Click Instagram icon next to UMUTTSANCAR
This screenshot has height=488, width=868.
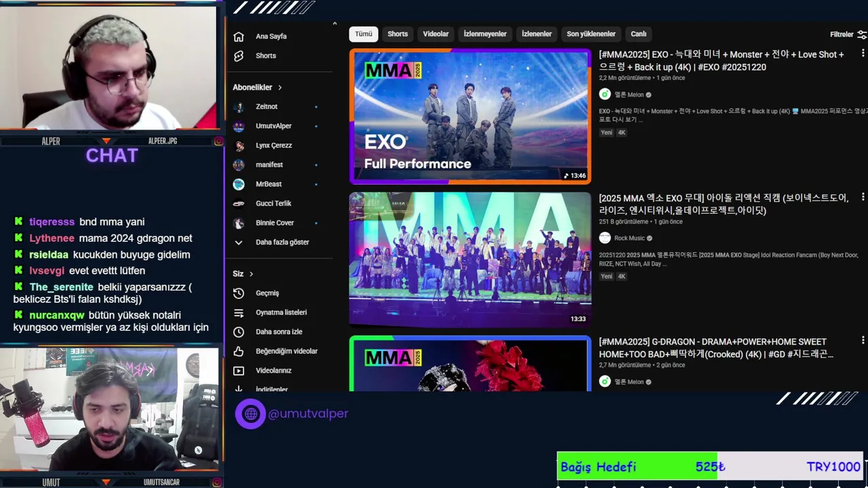tap(218, 483)
